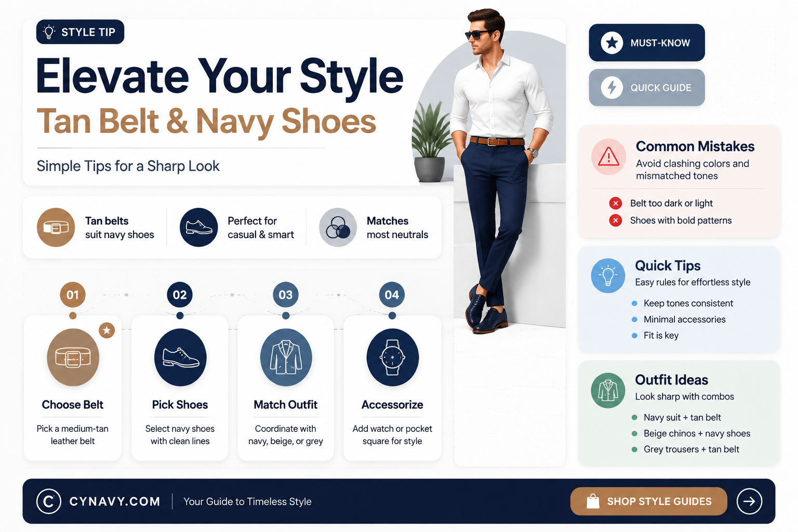Click 'Tan Belt & Navy Shoes' subtitle

206,122
